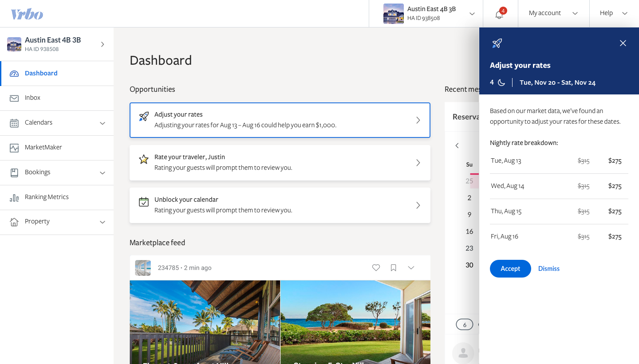Select day 30 in the reservation calendar

click(469, 265)
